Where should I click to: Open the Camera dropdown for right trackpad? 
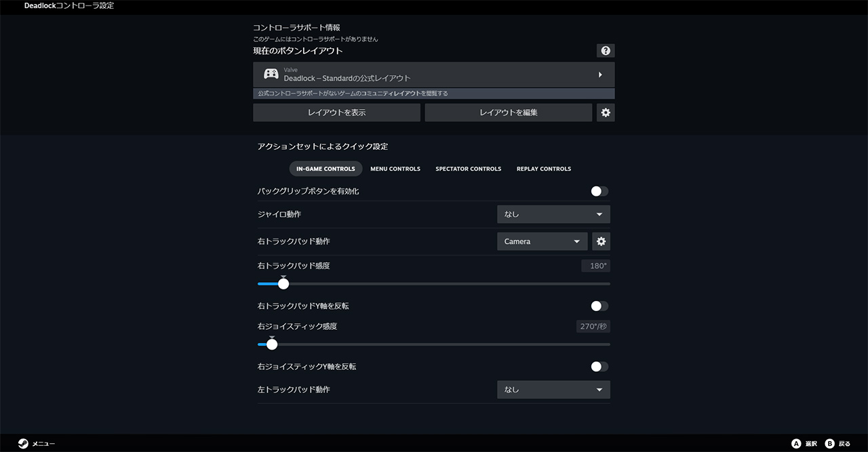pyautogui.click(x=542, y=241)
